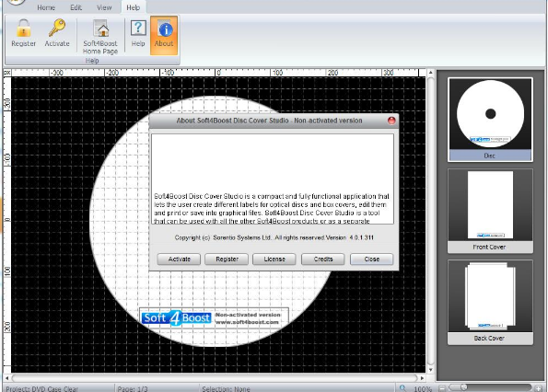Viewport: 548px width, 392px height.
Task: Select the Front Cover page thumbnail
Action: [490, 211]
